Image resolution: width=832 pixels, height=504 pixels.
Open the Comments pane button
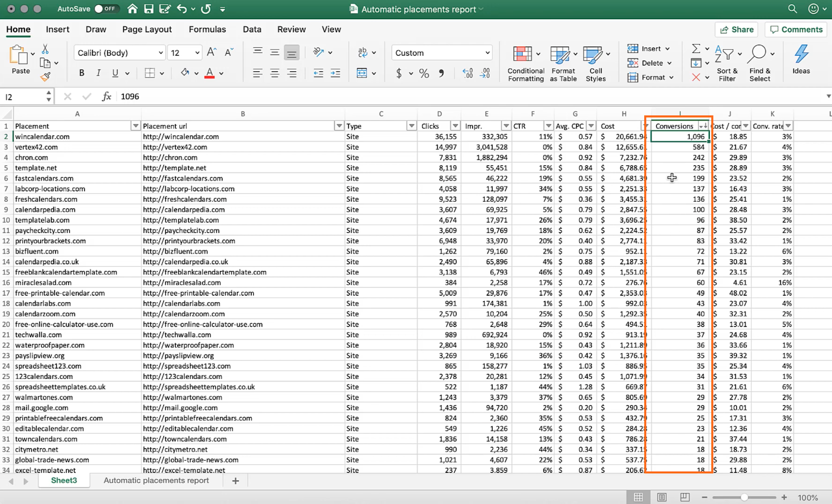796,30
